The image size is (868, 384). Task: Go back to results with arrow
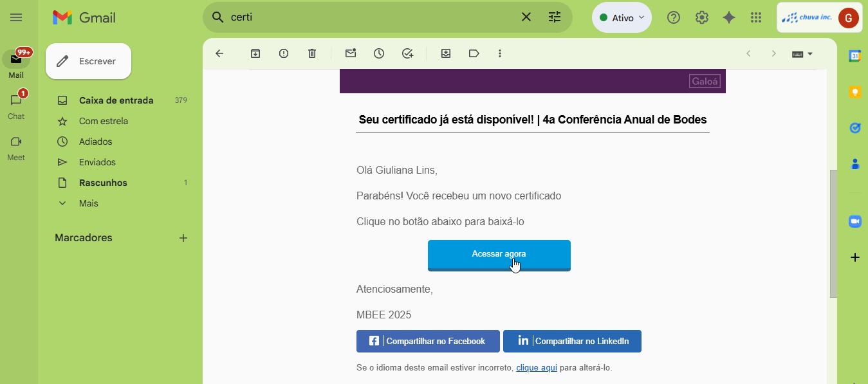tap(219, 53)
